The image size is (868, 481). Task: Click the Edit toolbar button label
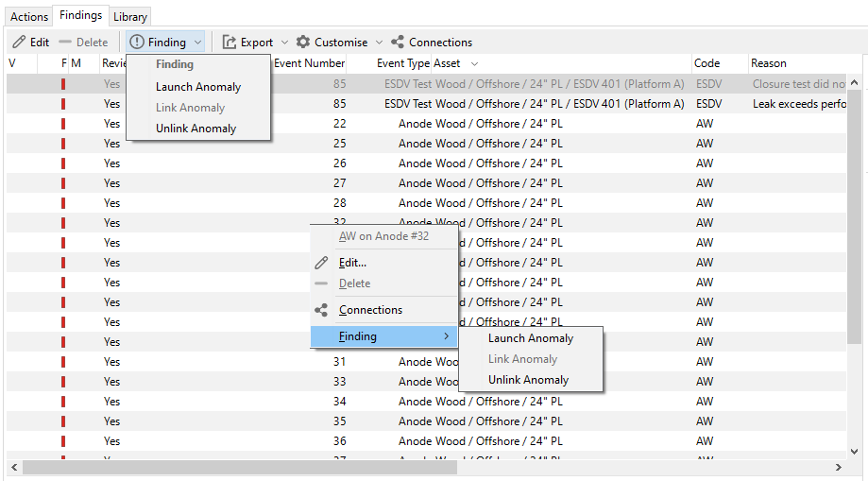click(x=40, y=43)
